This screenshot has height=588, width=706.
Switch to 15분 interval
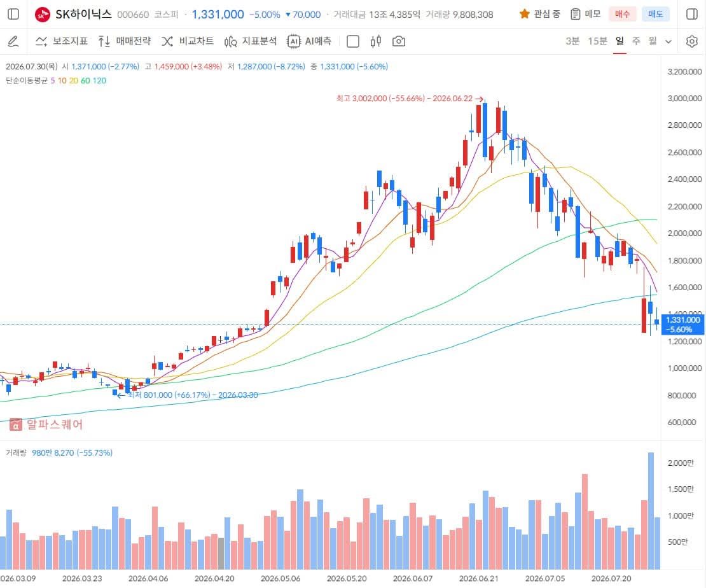597,41
